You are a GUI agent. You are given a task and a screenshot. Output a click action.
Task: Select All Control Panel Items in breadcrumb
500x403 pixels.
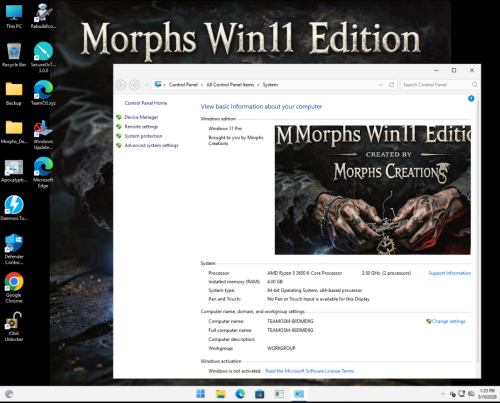(230, 85)
